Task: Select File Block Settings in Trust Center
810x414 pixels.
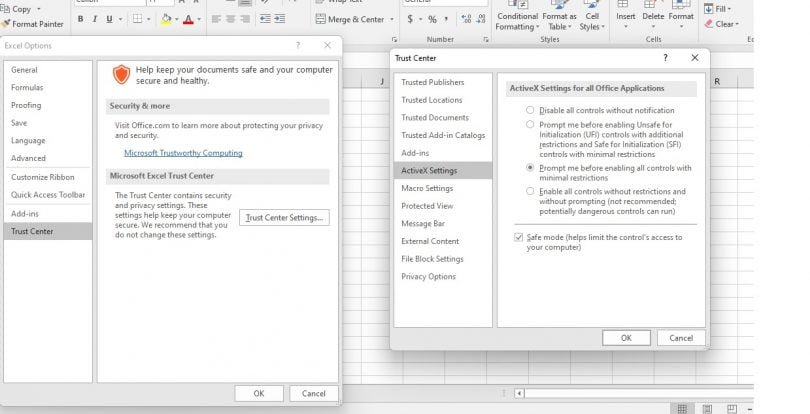Action: [x=443, y=259]
